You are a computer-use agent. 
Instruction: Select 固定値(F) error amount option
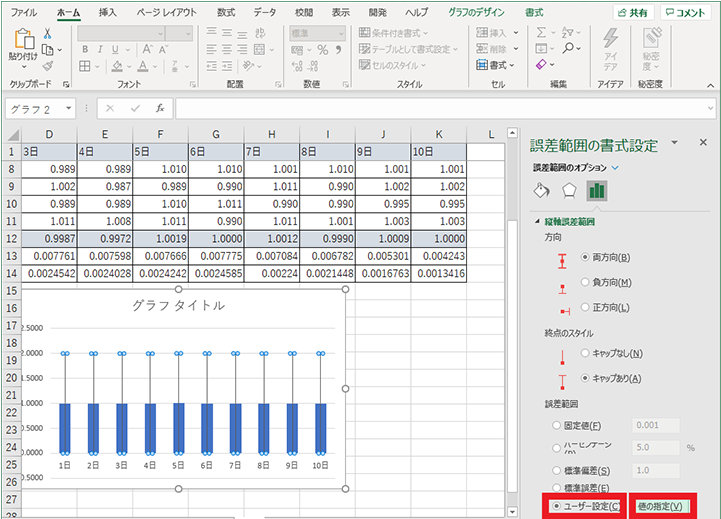tap(556, 426)
